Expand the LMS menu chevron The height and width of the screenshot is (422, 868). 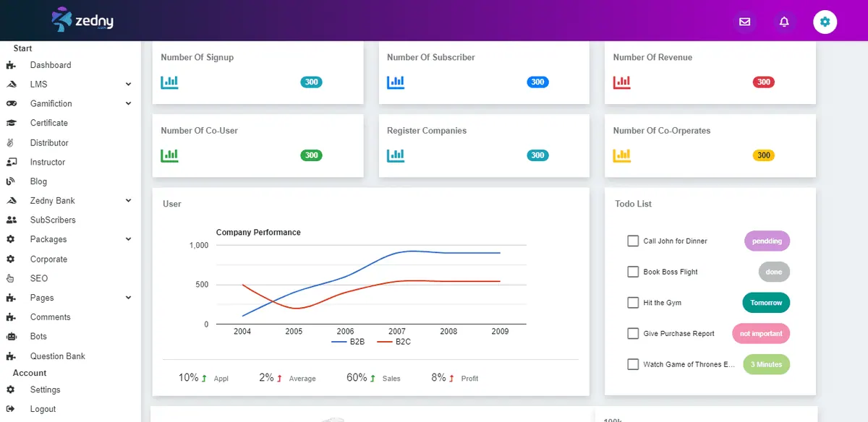(128, 85)
